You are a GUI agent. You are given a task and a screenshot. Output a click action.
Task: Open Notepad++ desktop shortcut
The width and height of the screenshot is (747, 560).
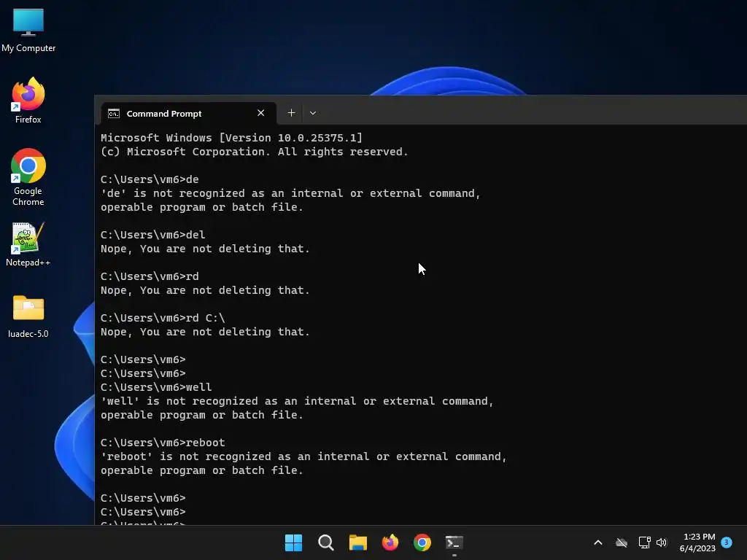28,244
